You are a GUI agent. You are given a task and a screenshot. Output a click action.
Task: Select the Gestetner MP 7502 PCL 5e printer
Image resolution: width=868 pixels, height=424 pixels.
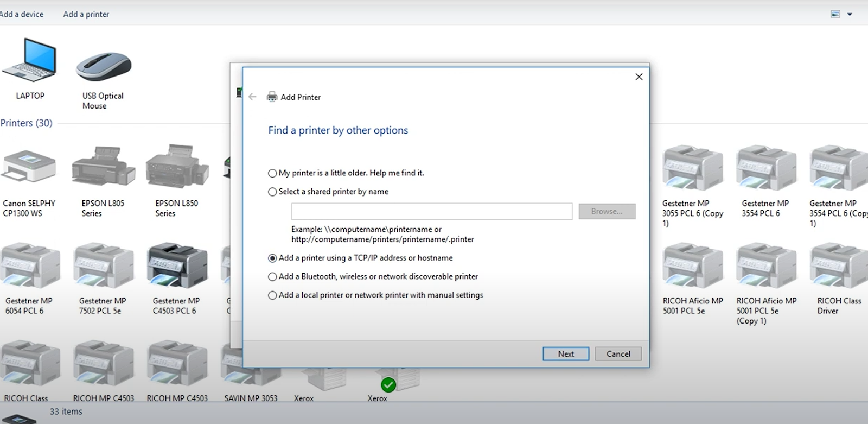click(x=103, y=266)
